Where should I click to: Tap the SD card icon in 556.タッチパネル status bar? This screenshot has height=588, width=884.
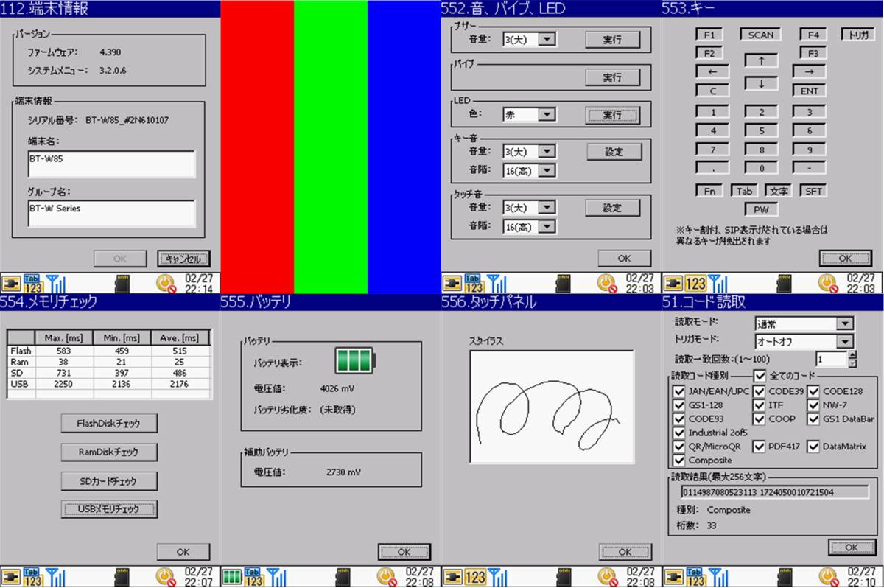(x=564, y=577)
